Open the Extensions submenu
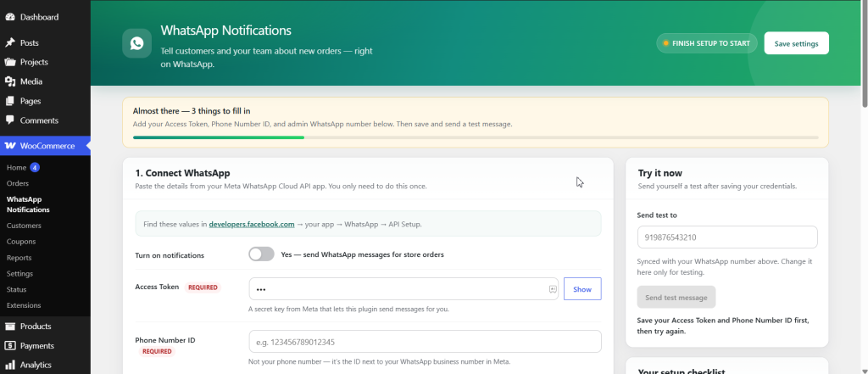This screenshot has height=374, width=868. (24, 305)
